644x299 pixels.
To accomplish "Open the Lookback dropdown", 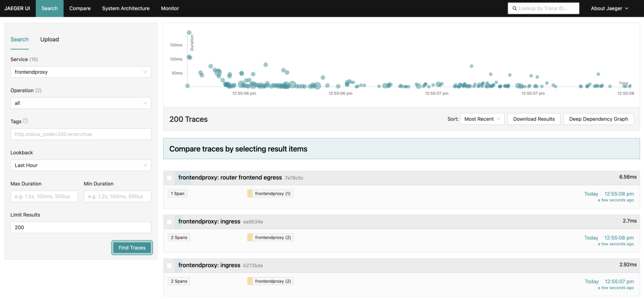I will (80, 165).
